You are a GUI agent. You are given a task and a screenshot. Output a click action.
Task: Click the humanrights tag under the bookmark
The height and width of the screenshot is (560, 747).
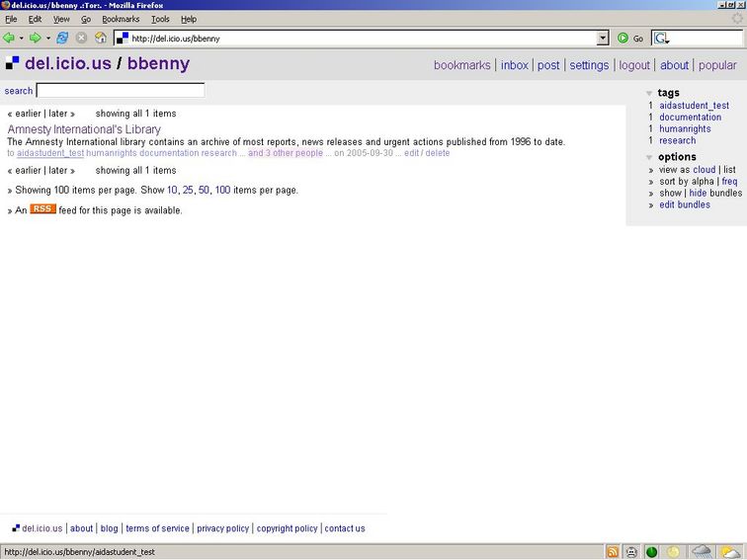(112, 153)
